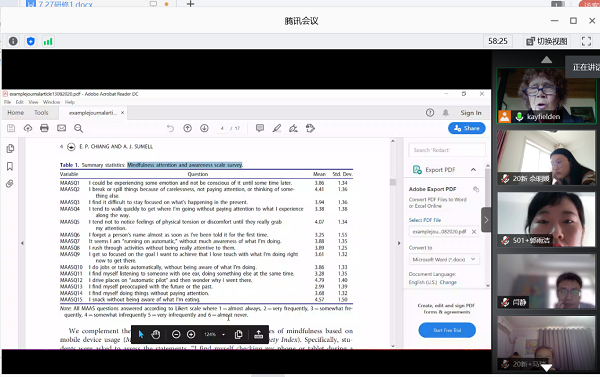The image size is (600, 377).
Task: Click the Search 'Redact' field
Action: (x=447, y=150)
